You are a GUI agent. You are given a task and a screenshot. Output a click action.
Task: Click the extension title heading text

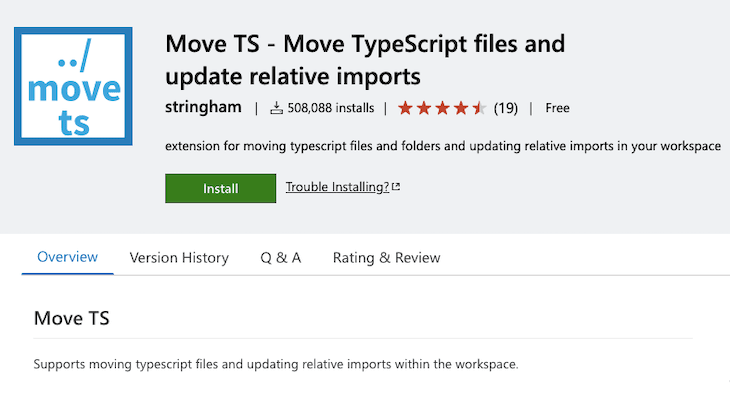coord(365,60)
